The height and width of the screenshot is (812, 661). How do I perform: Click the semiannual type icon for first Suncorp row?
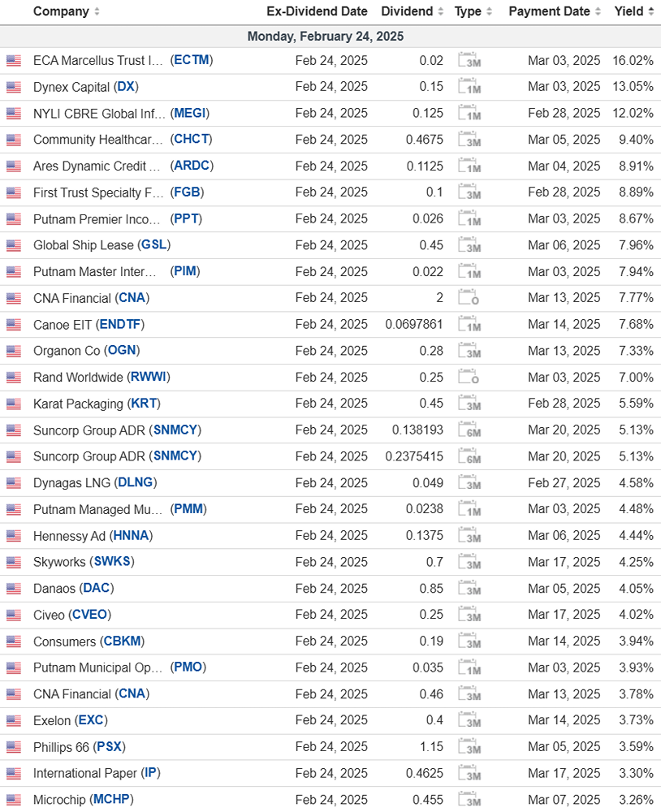469,430
